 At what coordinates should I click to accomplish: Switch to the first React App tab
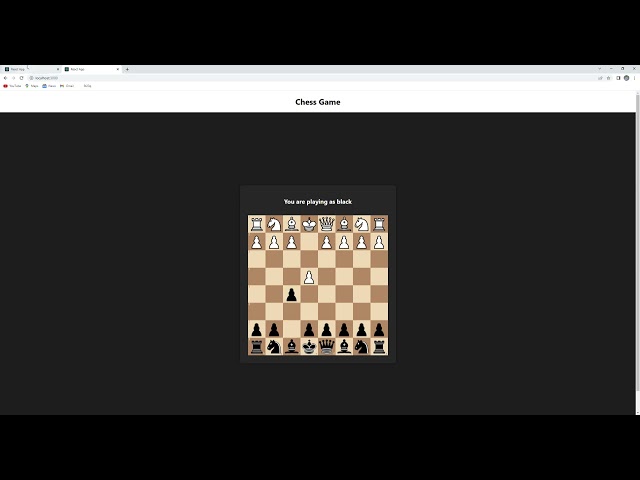click(31, 69)
